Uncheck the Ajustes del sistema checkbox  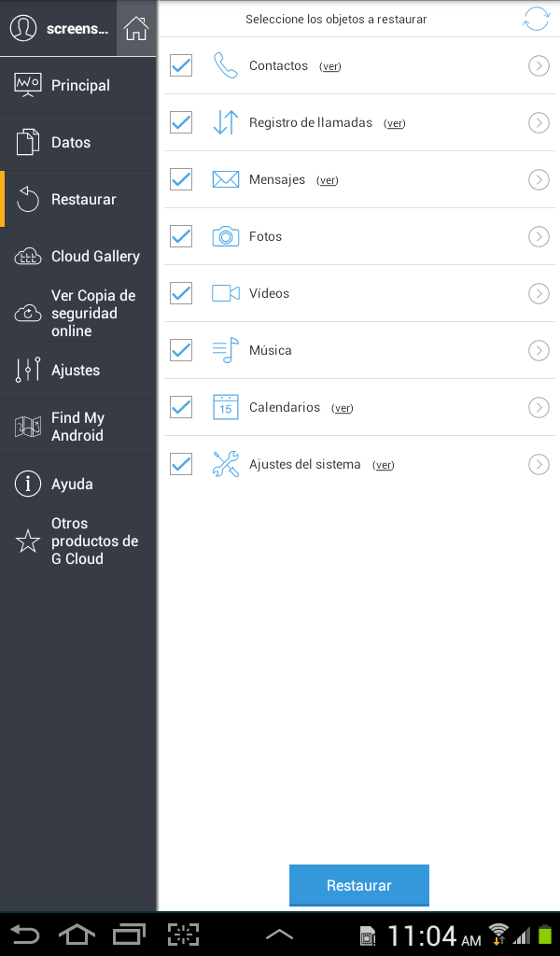point(181,464)
